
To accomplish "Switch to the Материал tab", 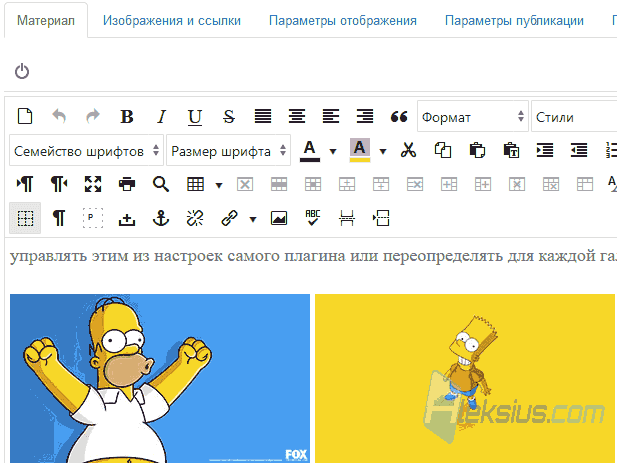I will pyautogui.click(x=46, y=20).
